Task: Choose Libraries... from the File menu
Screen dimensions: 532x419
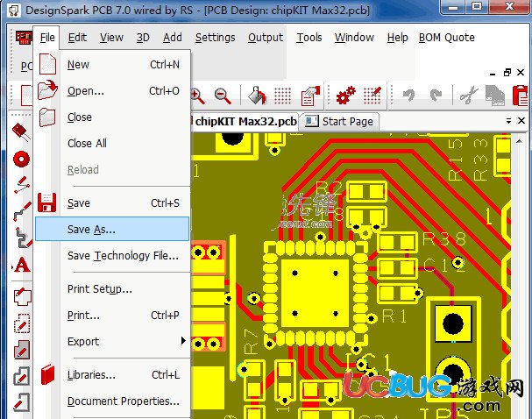Action: (x=112, y=375)
